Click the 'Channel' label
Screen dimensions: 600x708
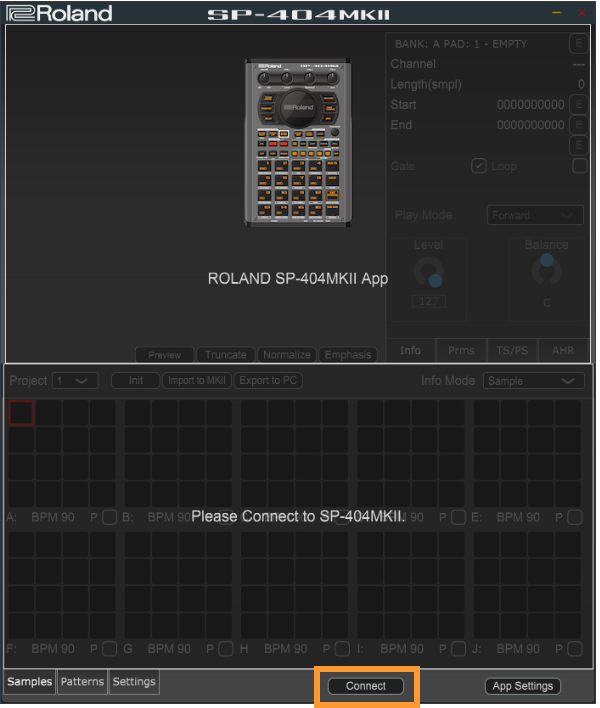[413, 64]
